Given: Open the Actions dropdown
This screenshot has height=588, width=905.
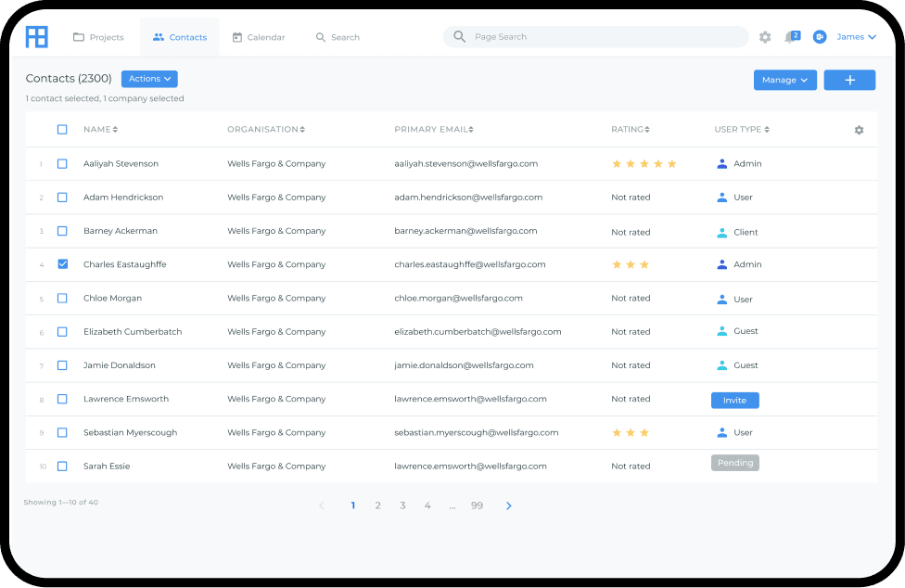Looking at the screenshot, I should [149, 79].
